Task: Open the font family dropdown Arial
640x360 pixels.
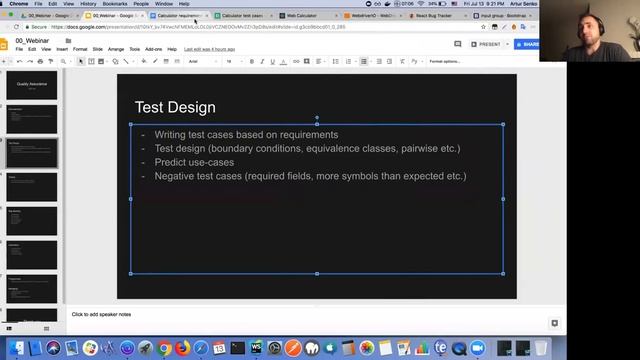Action: click(x=203, y=61)
